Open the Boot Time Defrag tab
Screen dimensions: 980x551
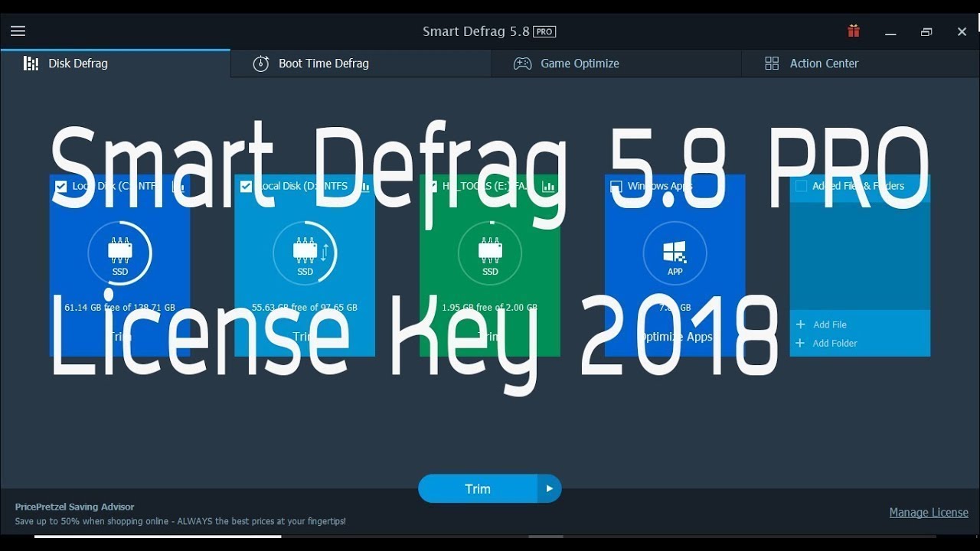(361, 64)
